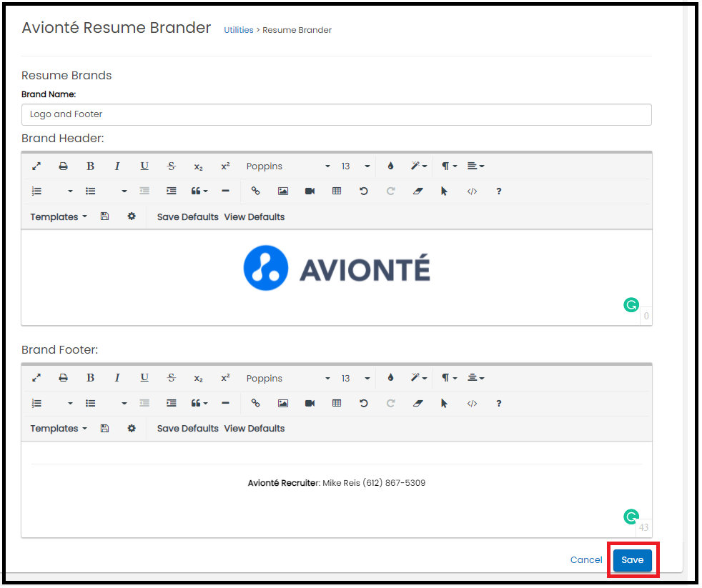Click the blue Save button

pos(632,560)
